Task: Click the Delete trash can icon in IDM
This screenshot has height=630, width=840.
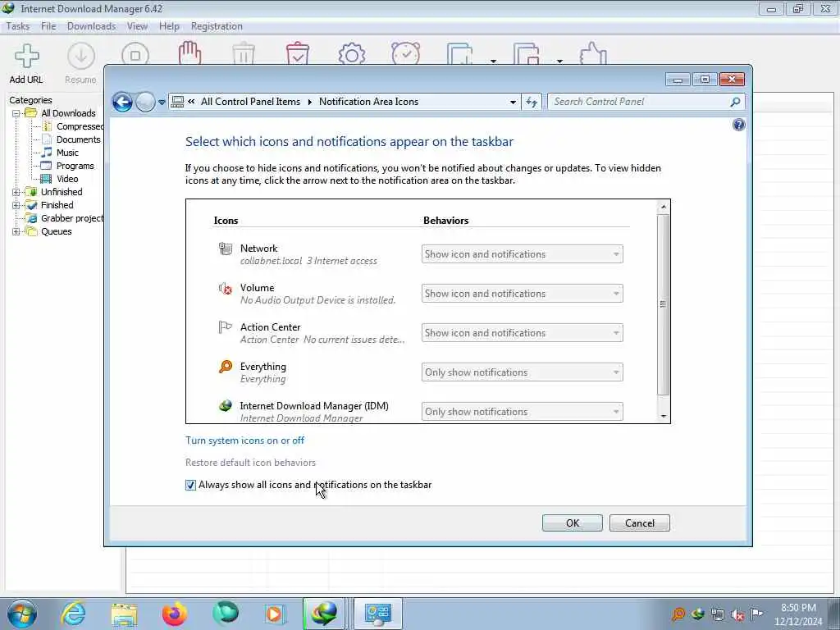Action: (244, 53)
